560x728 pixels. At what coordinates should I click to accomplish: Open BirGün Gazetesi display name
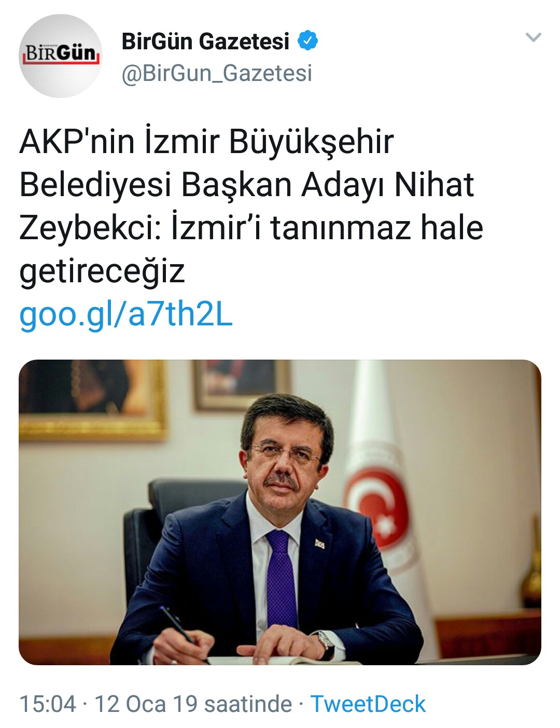[205, 41]
